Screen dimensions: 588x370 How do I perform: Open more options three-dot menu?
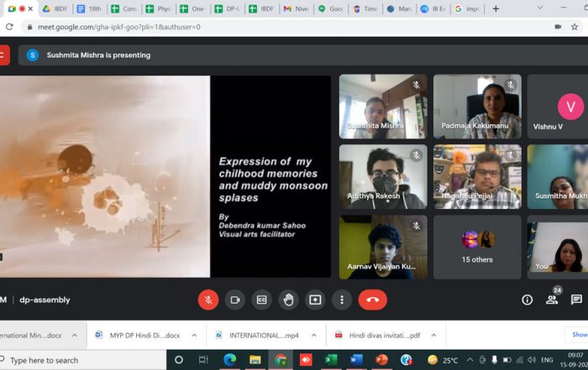point(342,300)
